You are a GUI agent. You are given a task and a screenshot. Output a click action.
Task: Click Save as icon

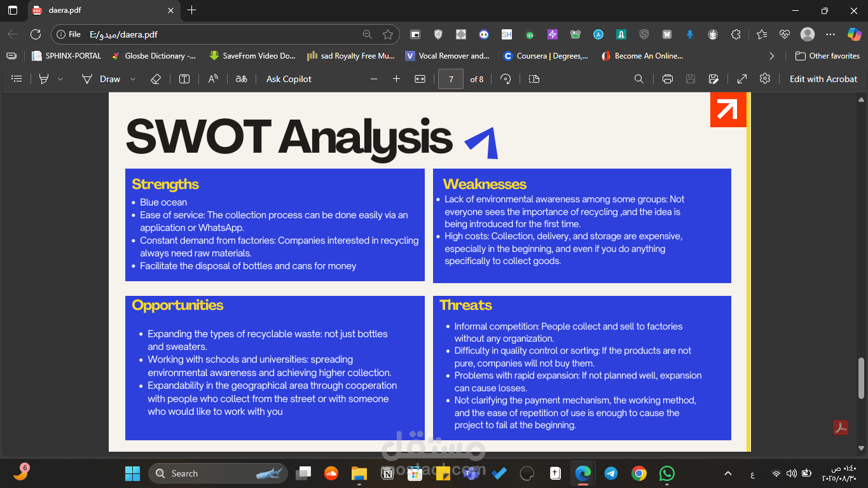pyautogui.click(x=713, y=79)
